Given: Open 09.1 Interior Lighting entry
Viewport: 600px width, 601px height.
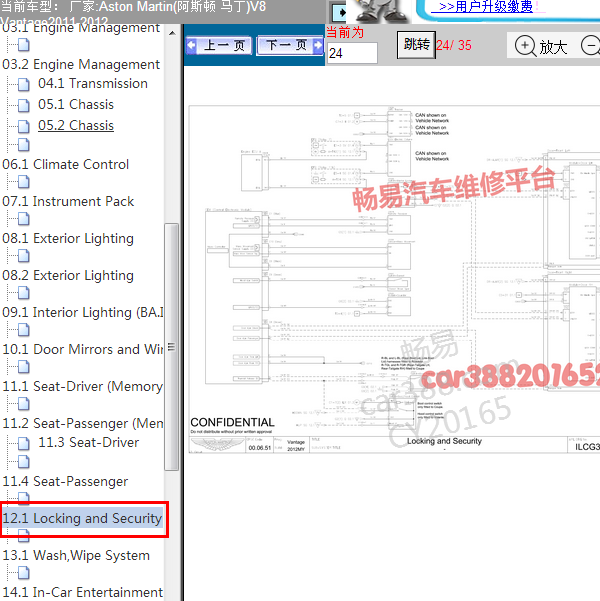Looking at the screenshot, I should [83, 312].
